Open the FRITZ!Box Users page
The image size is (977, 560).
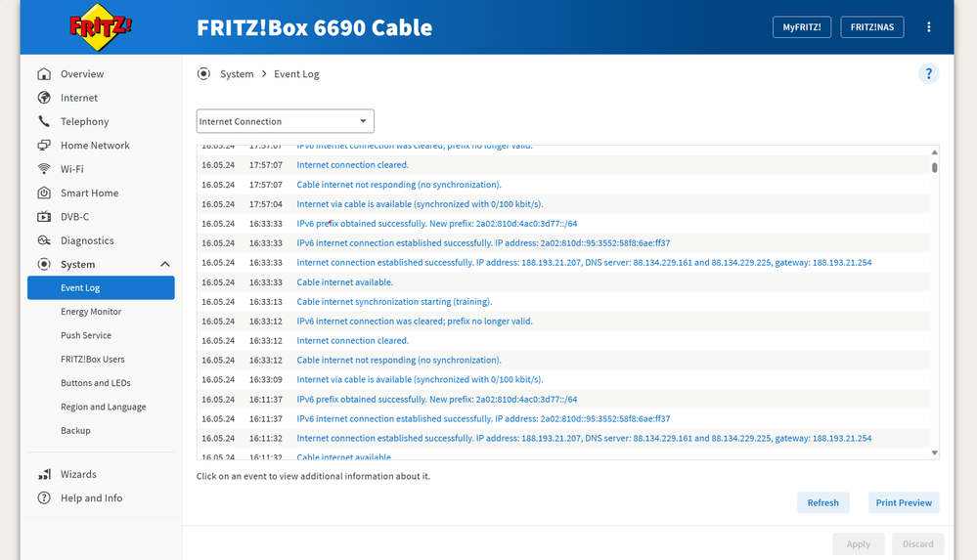[x=92, y=359]
